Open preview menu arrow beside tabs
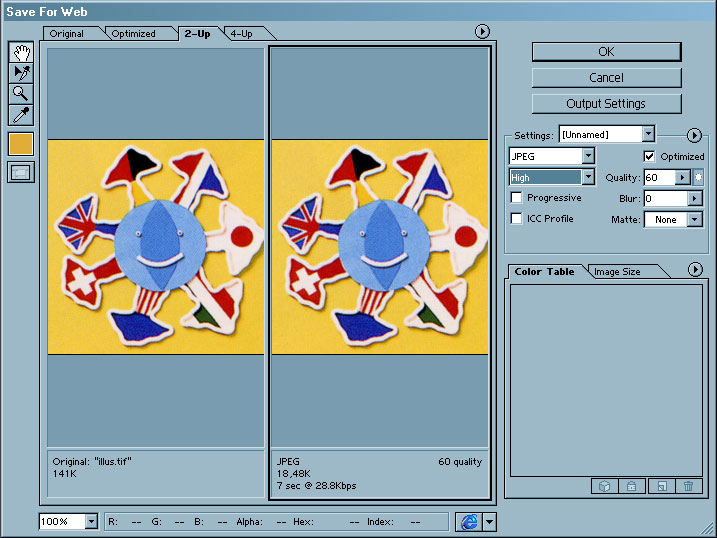The height and width of the screenshot is (538, 717). [482, 32]
